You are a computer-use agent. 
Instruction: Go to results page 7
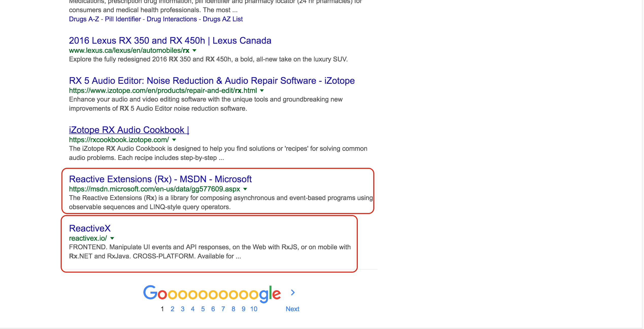(x=223, y=309)
